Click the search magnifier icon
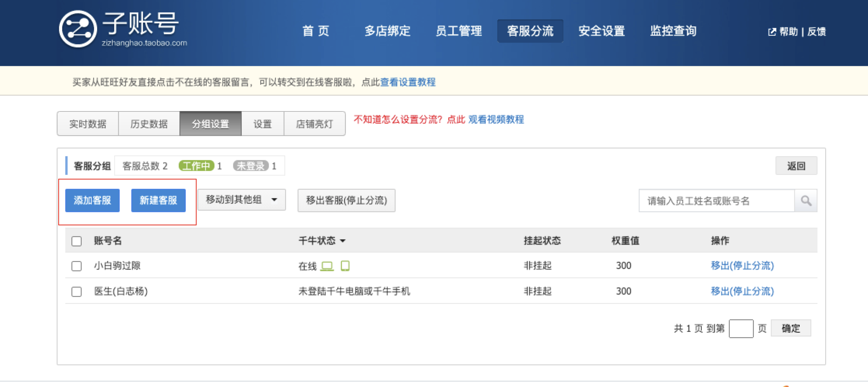The height and width of the screenshot is (387, 868). pyautogui.click(x=806, y=200)
